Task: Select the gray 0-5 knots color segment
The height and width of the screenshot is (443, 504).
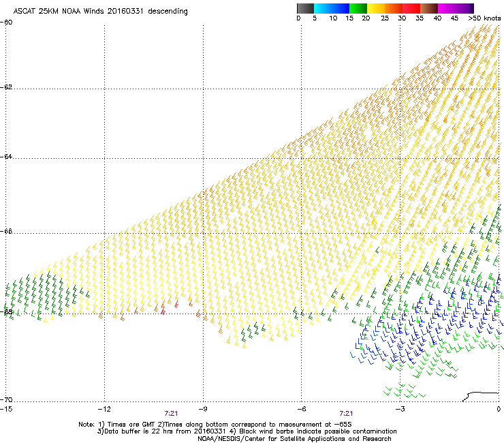Action: (x=305, y=8)
